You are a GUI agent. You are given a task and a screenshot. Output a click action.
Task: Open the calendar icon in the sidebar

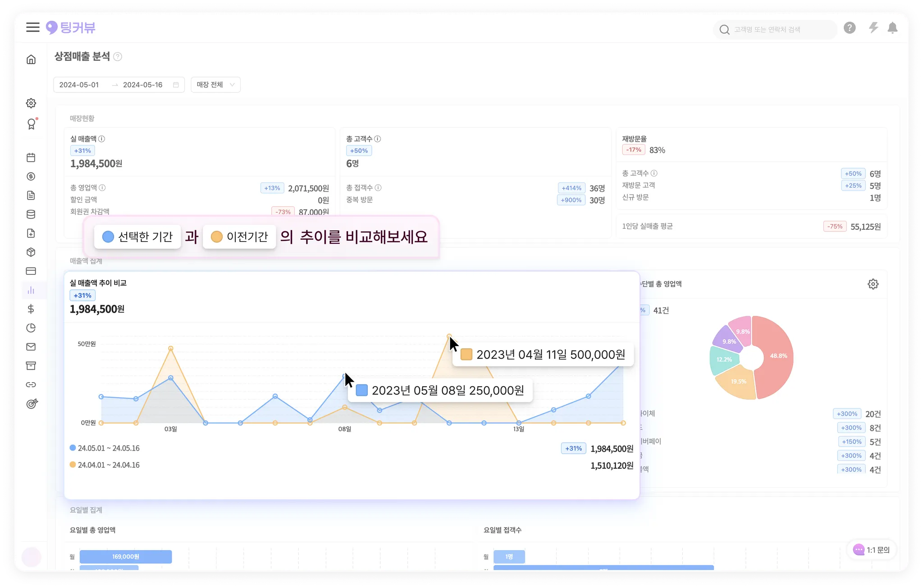tap(31, 158)
